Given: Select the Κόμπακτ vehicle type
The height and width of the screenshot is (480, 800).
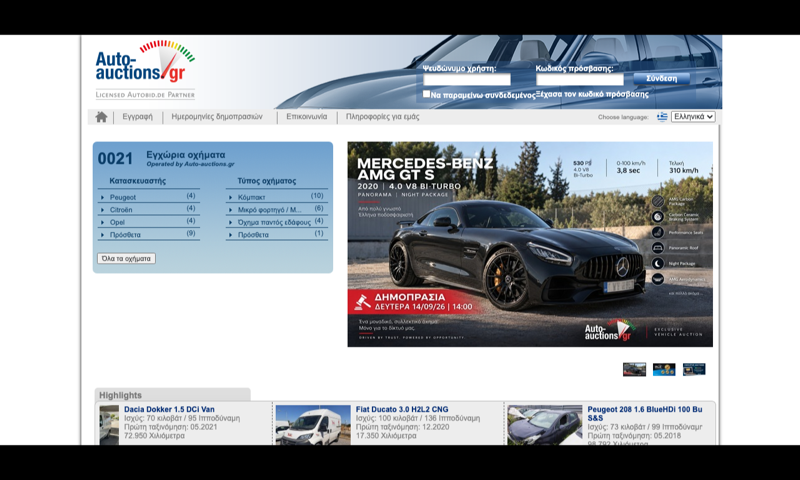Looking at the screenshot, I should click(x=252, y=197).
